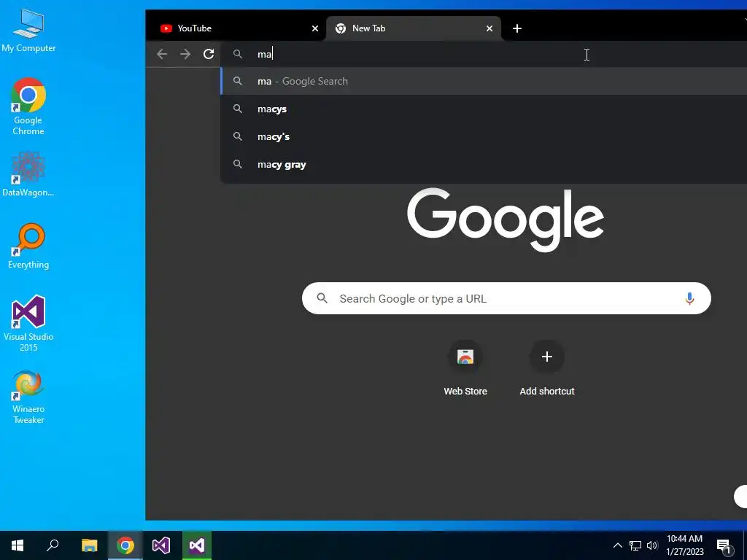Click the magnifier icon in Google search box
Viewport: 747px width, 560px height.
[x=322, y=298]
